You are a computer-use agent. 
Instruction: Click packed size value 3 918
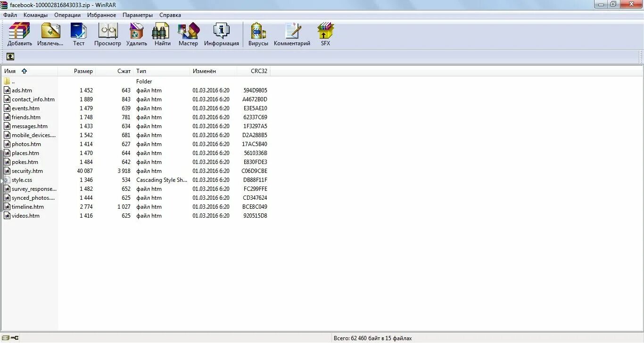(124, 171)
